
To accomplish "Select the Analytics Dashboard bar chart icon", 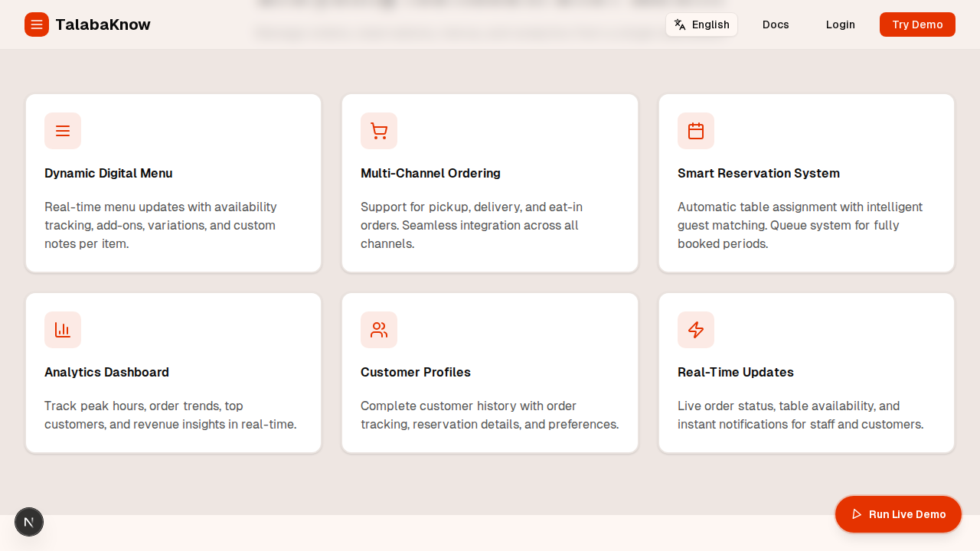I will click(x=63, y=330).
